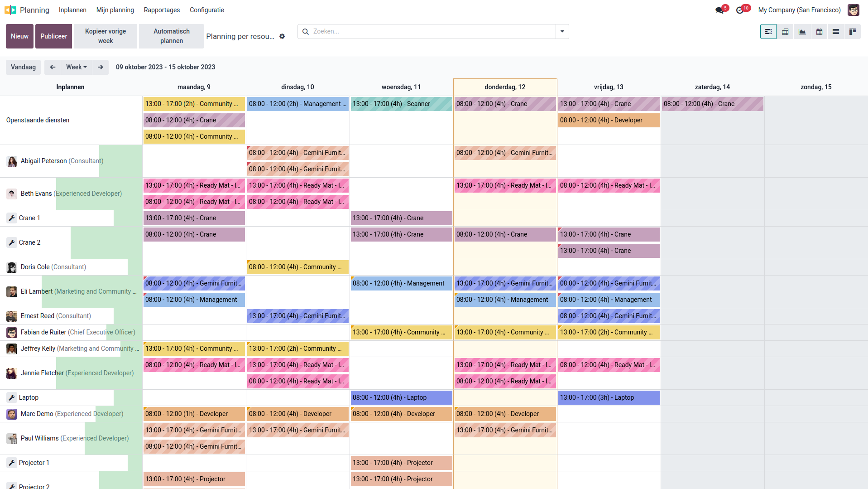The width and height of the screenshot is (868, 489).
Task: Toggle the donderdag 12 column highlight
Action: tap(504, 87)
